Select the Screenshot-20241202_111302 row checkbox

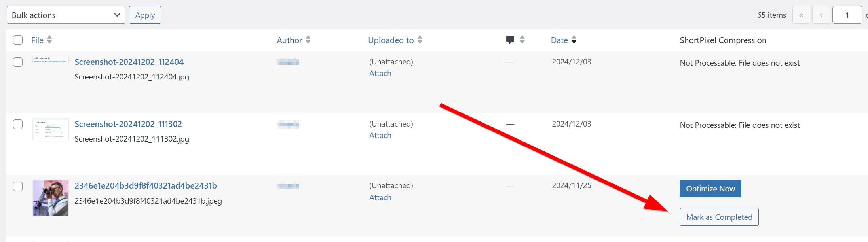(x=18, y=124)
